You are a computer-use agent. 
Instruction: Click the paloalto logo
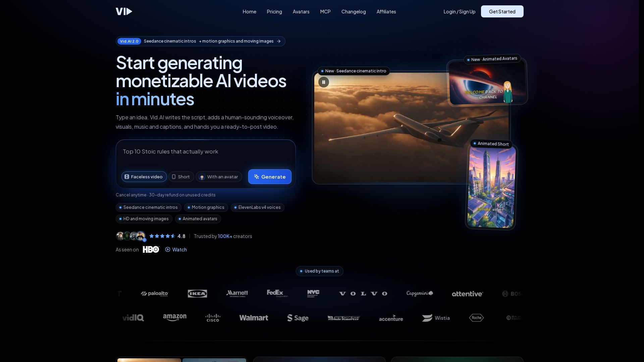click(x=155, y=294)
